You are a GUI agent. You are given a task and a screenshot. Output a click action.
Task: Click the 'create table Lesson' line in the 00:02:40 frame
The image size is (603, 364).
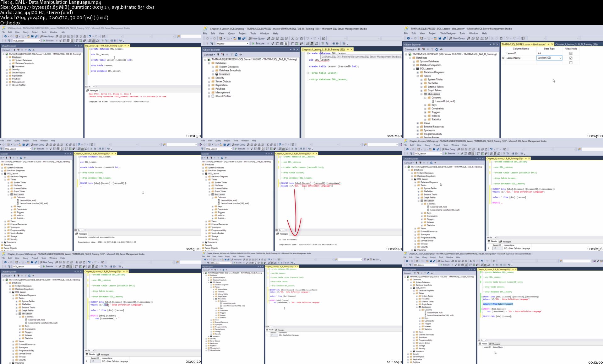334,67
